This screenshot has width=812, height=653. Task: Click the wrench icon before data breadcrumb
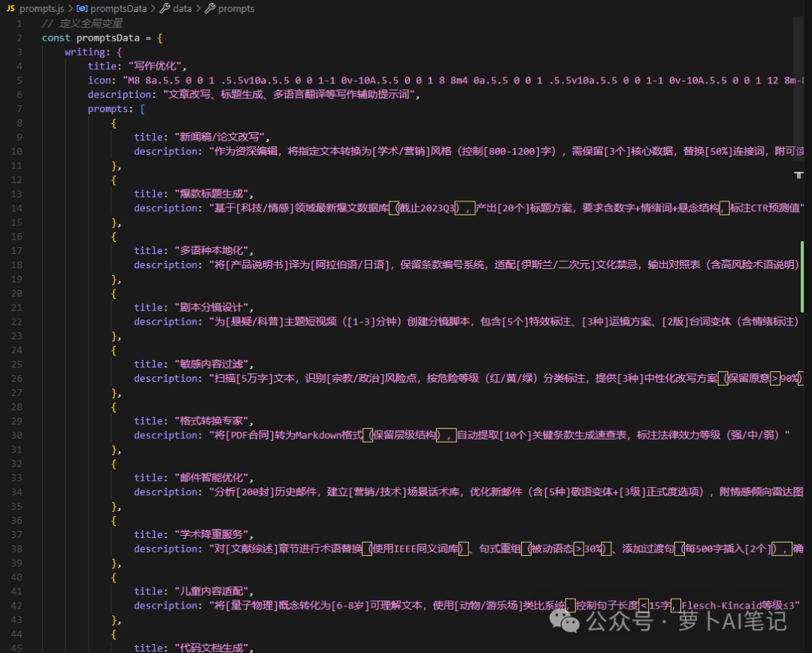[x=165, y=9]
